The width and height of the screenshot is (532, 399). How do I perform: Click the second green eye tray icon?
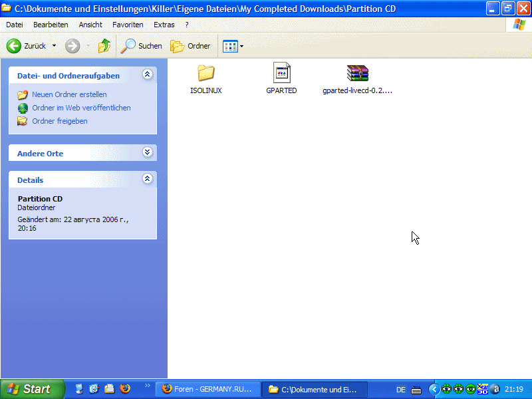click(x=458, y=389)
